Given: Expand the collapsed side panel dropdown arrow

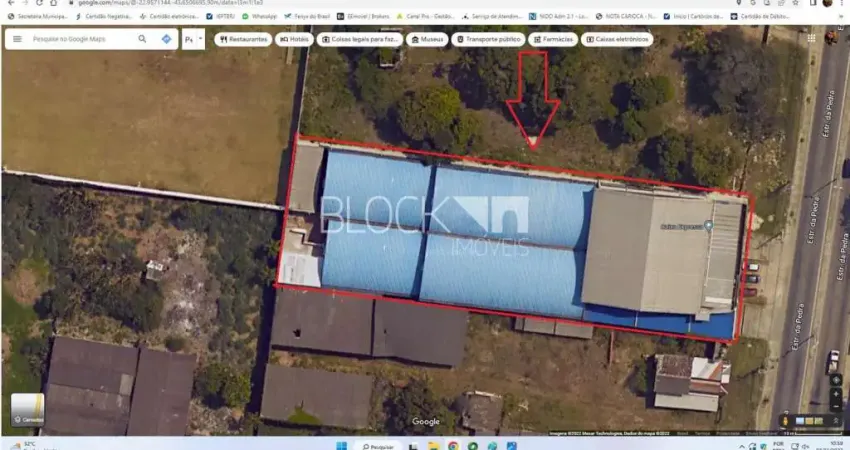Looking at the screenshot, I should point(201,39).
